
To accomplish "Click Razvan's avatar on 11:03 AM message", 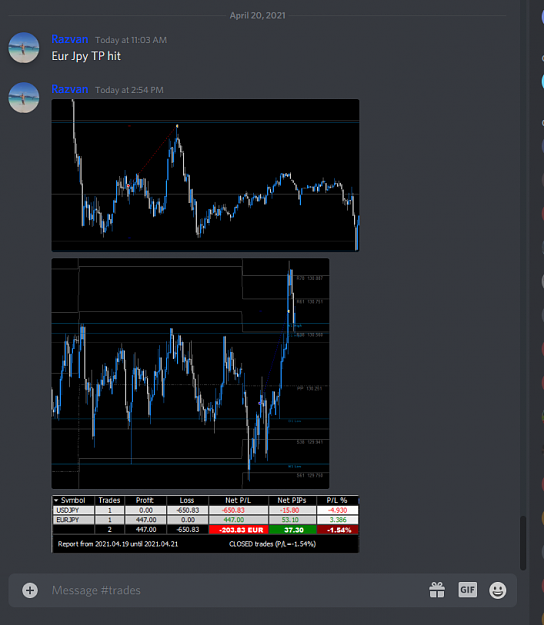I will pyautogui.click(x=24, y=48).
